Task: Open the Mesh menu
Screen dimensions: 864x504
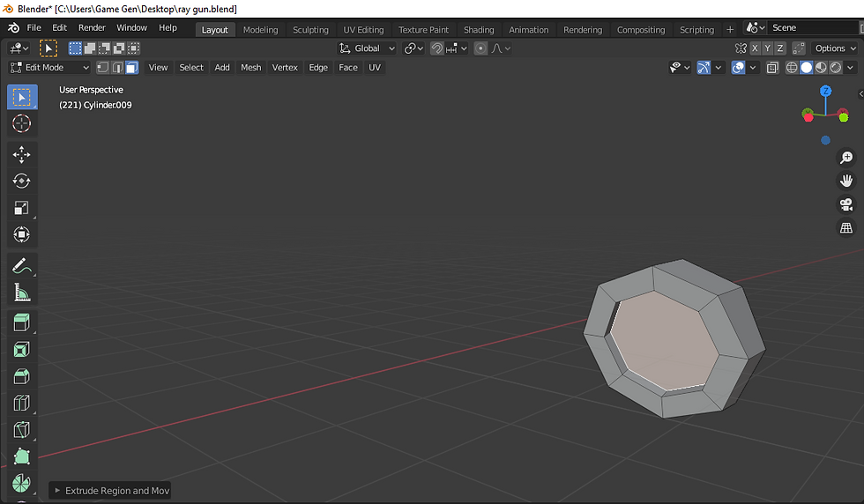Action: (x=250, y=67)
